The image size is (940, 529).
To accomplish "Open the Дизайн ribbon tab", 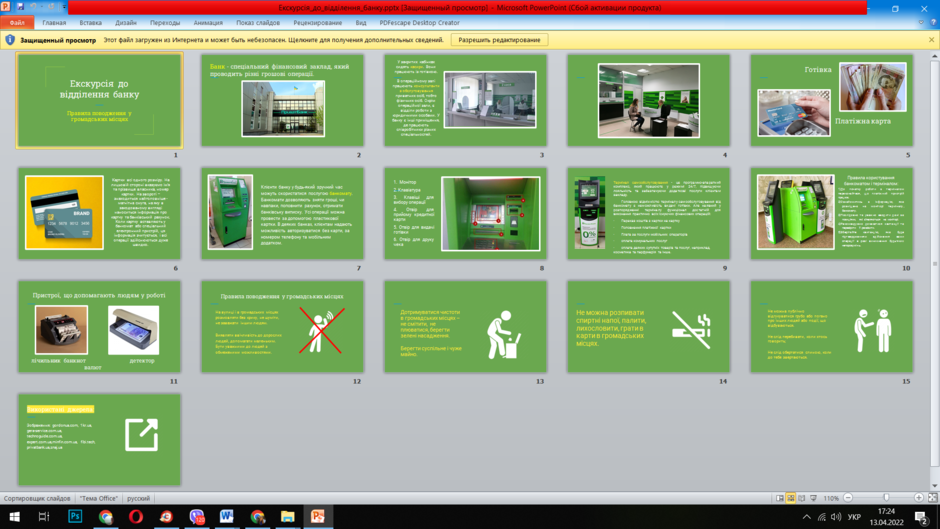I will click(126, 23).
